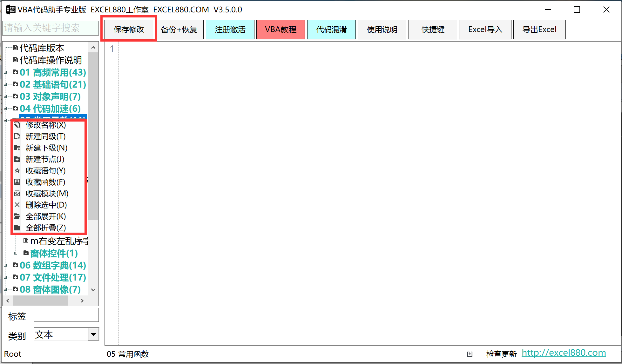
Task: Open 使用说明 button
Action: [382, 30]
